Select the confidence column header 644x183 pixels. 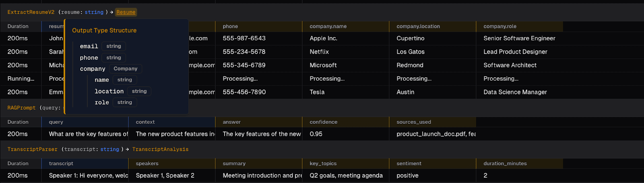pos(324,122)
